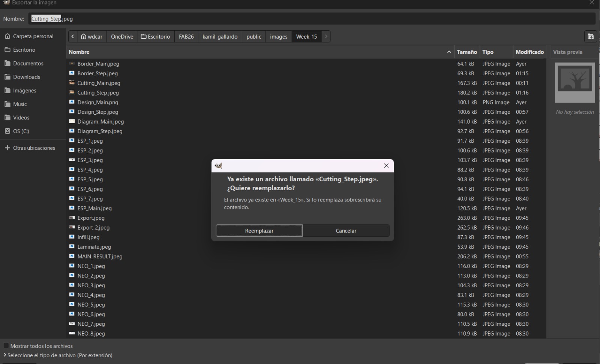Expand Seleccione el tipo de archivo

[x=58, y=355]
